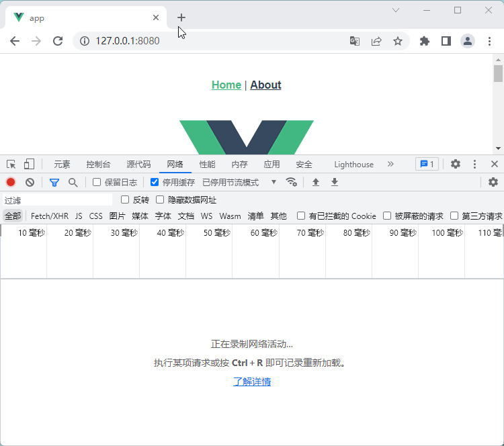
Task: Activate the DevTools inspect element picker
Action: point(11,164)
